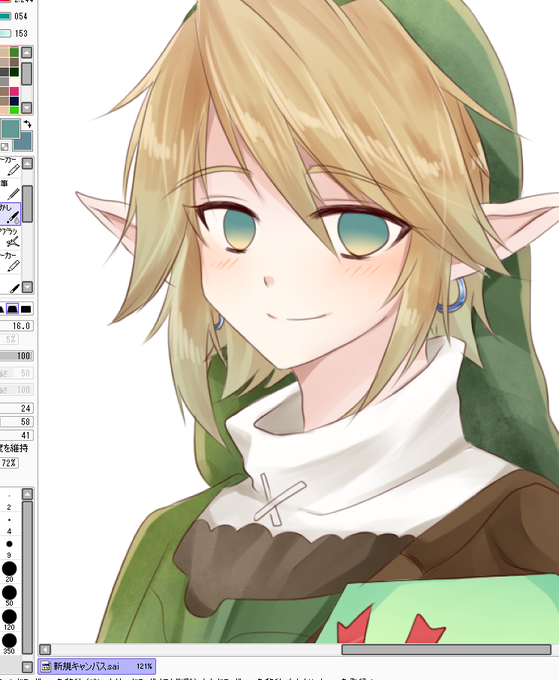This screenshot has width=559, height=680.
Task: Click the field showing 72%
Action: (x=9, y=463)
